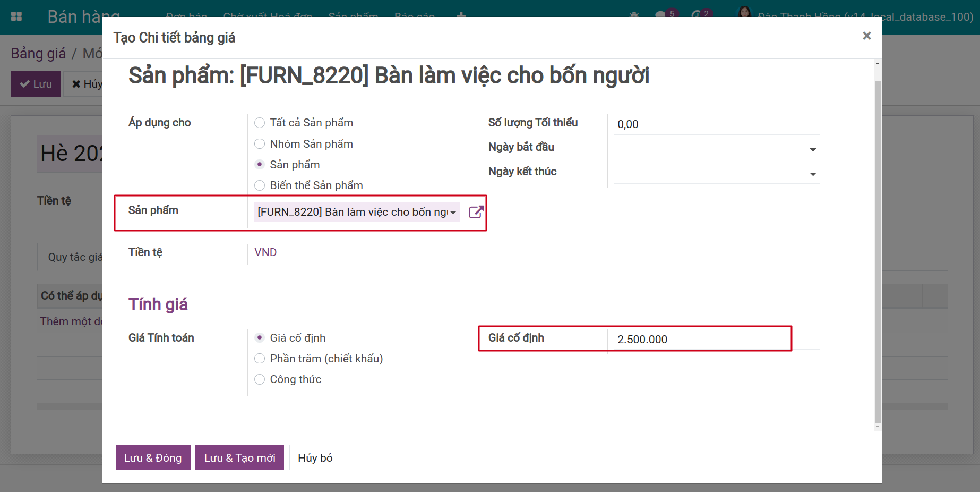
Task: Select Tất cả Sản phẩm radio option
Action: tap(260, 123)
